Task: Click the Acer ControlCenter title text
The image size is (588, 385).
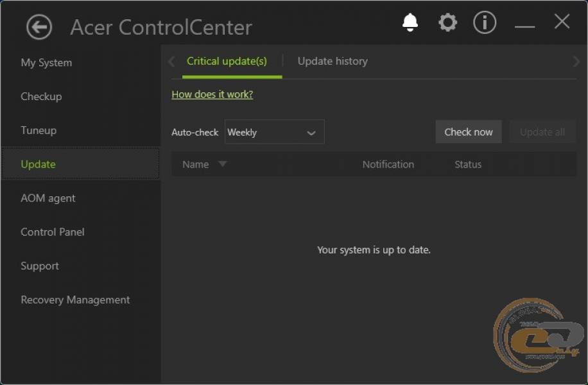Action: pos(161,28)
